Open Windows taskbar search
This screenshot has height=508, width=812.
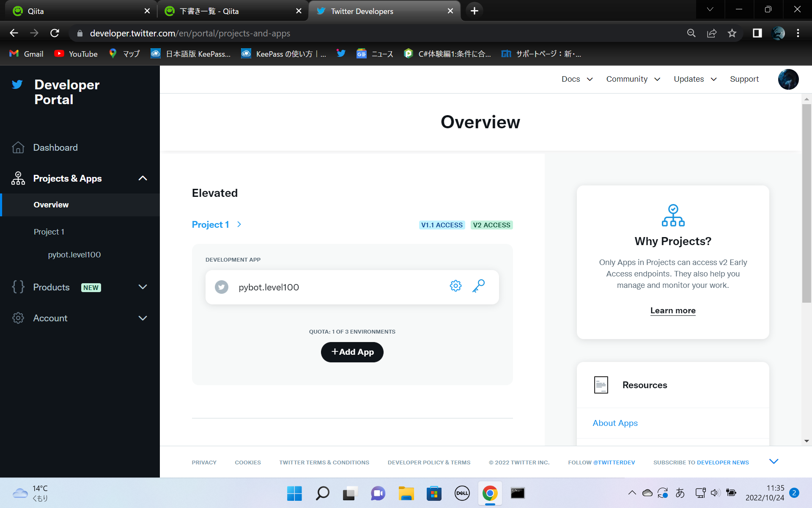click(322, 493)
